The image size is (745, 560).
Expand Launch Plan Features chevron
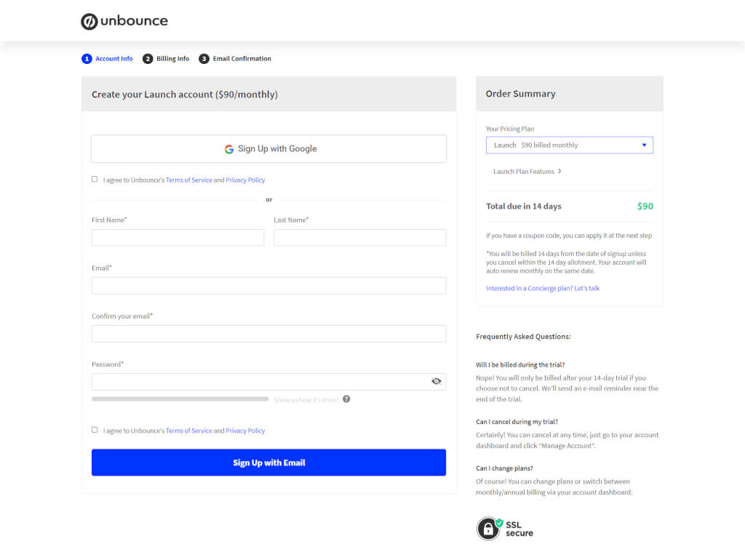click(x=559, y=171)
